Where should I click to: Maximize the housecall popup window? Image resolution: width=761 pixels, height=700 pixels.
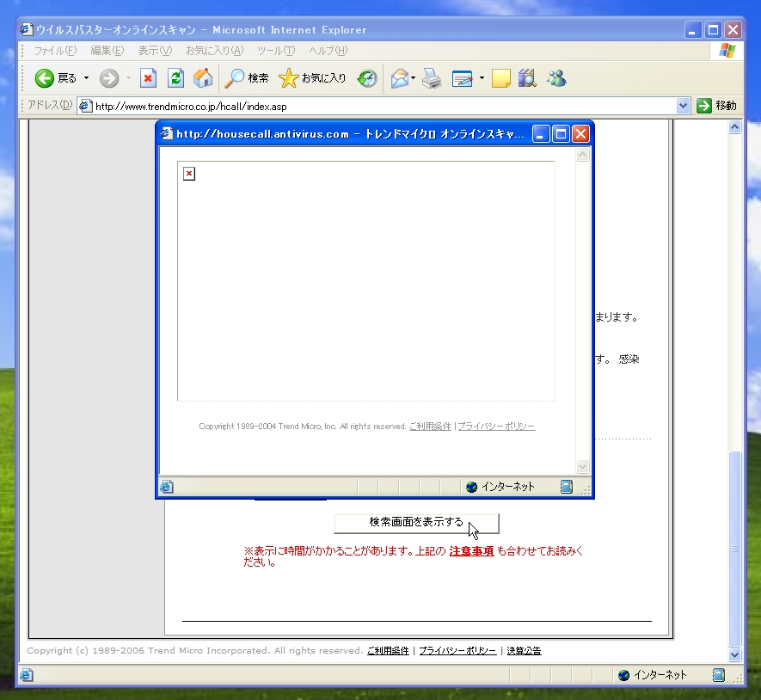[x=561, y=133]
